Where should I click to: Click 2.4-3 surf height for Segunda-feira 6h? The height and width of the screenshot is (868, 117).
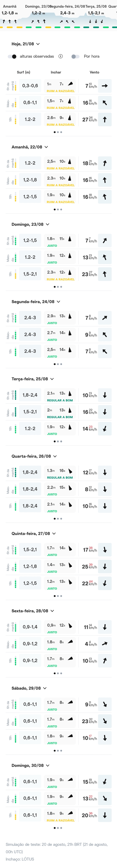point(30,318)
